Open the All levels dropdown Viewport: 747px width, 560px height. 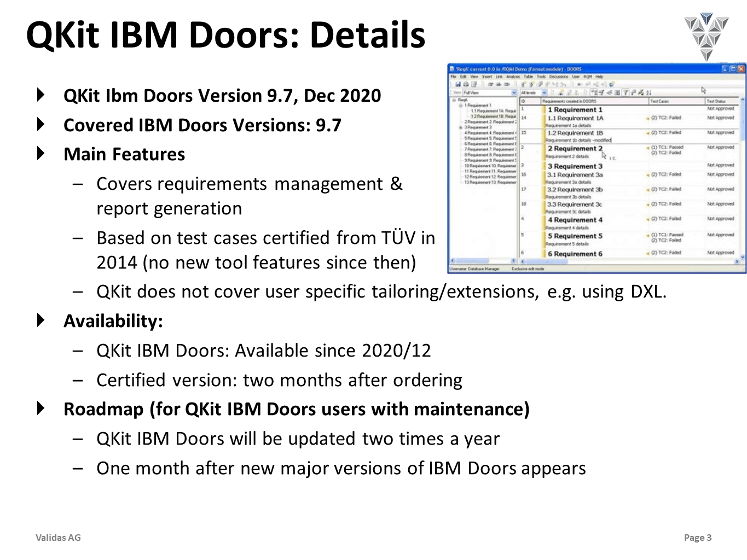[534, 92]
